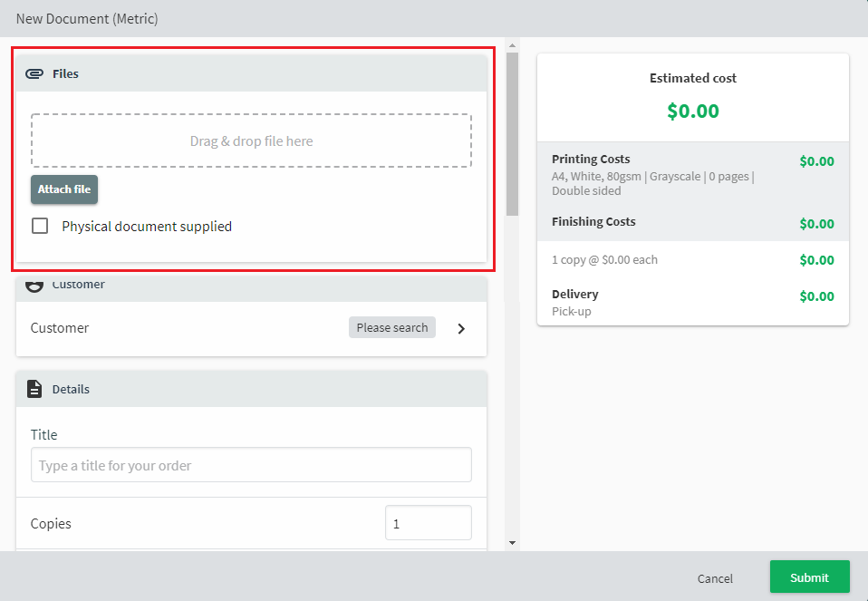Click the A4, White, 80gsm paper description
The image size is (868, 601).
click(652, 183)
